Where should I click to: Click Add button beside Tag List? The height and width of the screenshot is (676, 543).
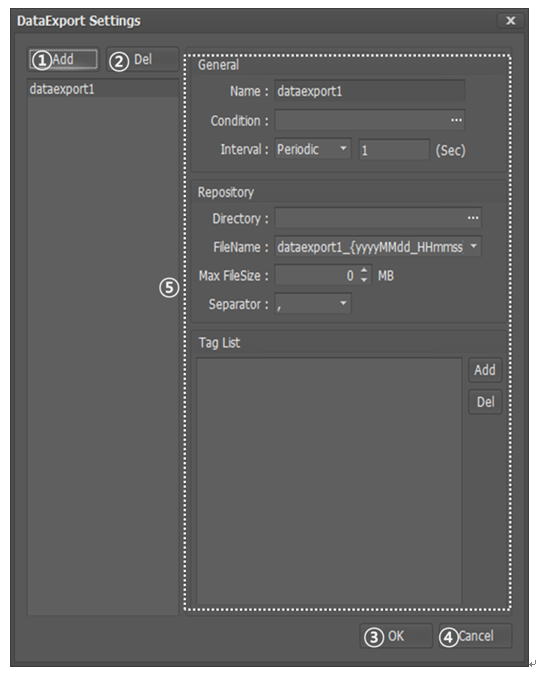pyautogui.click(x=485, y=370)
